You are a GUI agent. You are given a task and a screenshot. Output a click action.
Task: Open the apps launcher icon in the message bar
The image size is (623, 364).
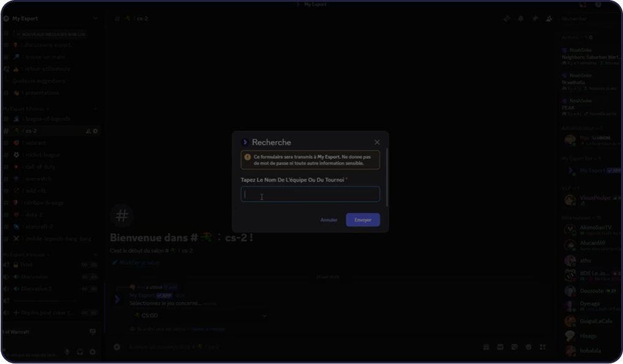(543, 347)
